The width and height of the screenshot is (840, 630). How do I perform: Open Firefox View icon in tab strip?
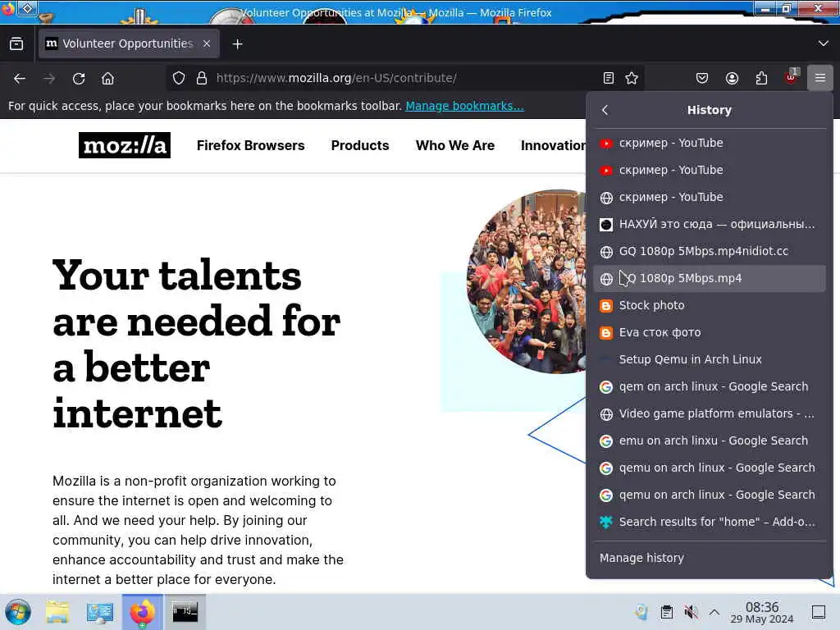pos(16,44)
